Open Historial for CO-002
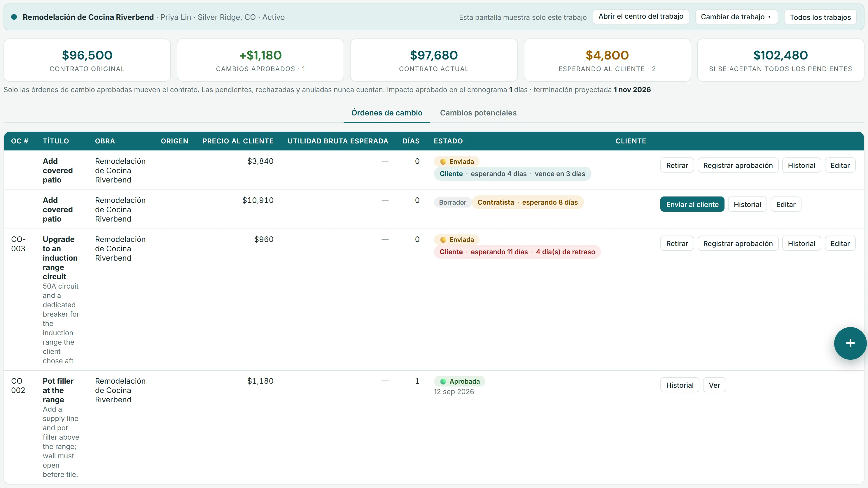Screen dimensions: 868x488 [x=680, y=385]
